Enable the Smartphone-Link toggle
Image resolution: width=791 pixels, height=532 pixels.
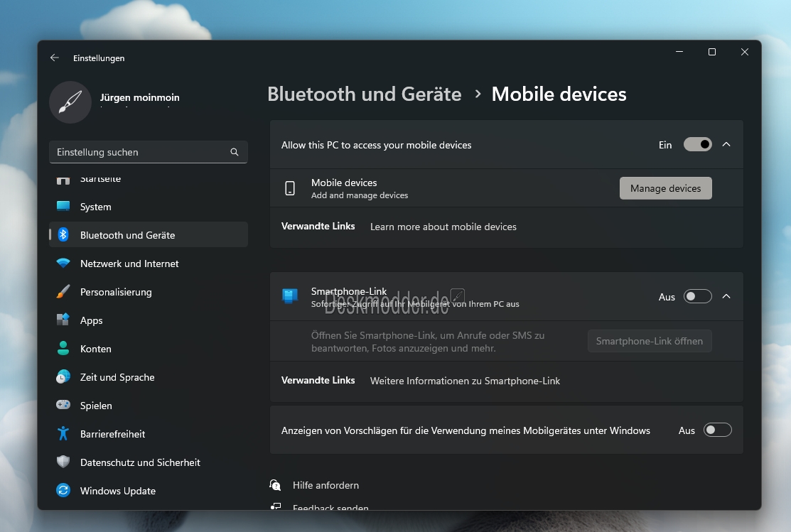coord(698,296)
